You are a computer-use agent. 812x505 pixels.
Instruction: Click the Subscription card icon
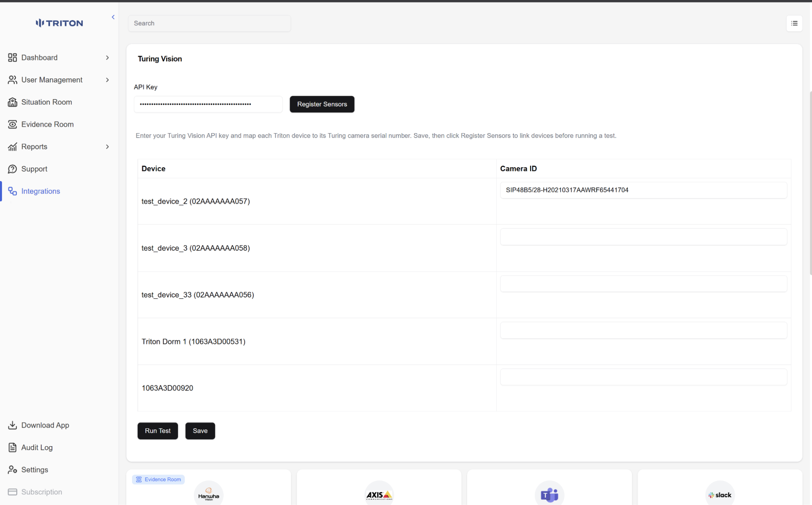pyautogui.click(x=13, y=492)
